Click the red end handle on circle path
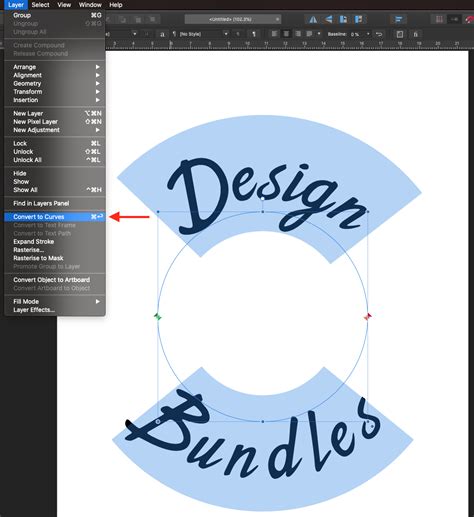 (x=368, y=317)
